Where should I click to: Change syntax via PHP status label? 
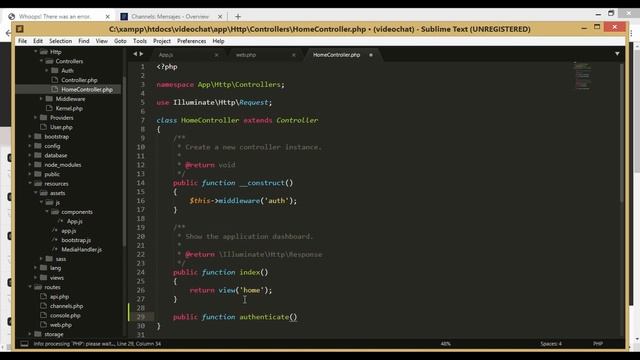[x=598, y=344]
